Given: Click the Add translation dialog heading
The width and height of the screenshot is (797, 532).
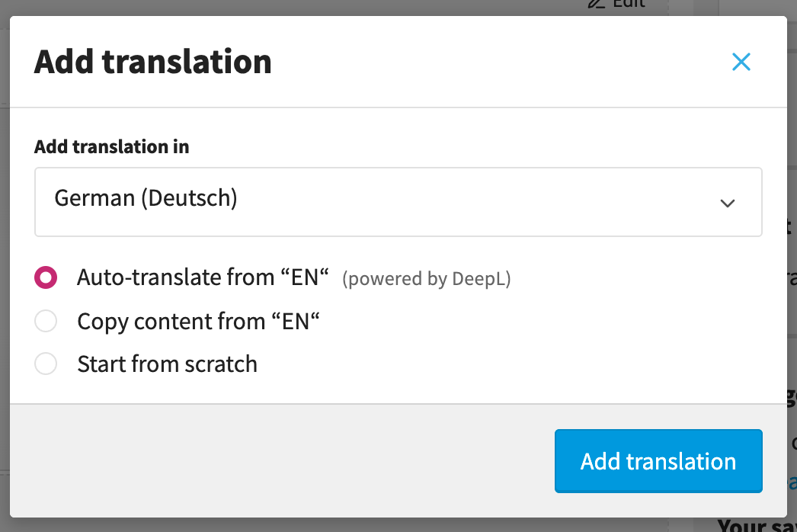Looking at the screenshot, I should [x=153, y=62].
